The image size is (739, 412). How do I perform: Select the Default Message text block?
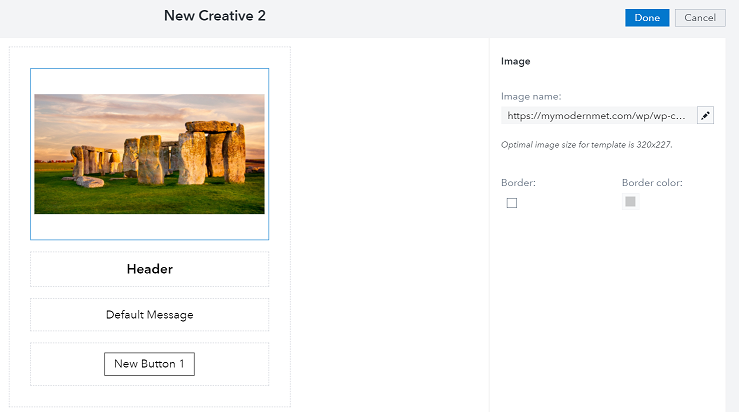(x=149, y=314)
